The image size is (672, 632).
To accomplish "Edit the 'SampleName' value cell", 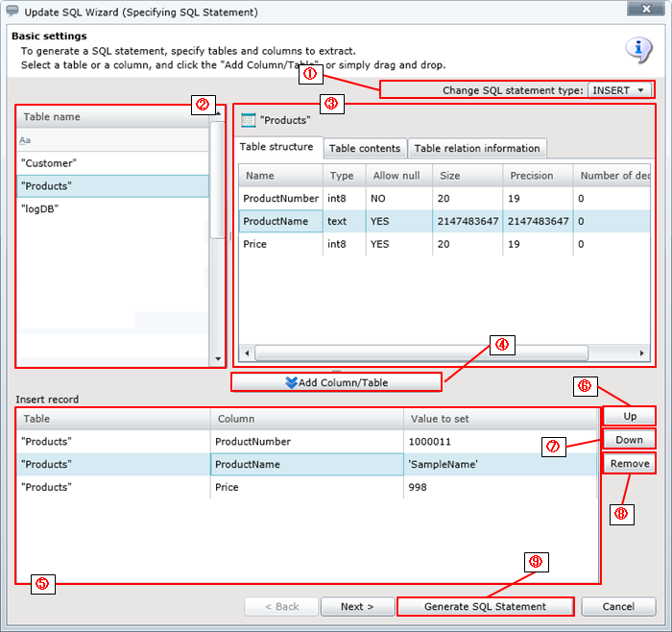I will point(499,465).
